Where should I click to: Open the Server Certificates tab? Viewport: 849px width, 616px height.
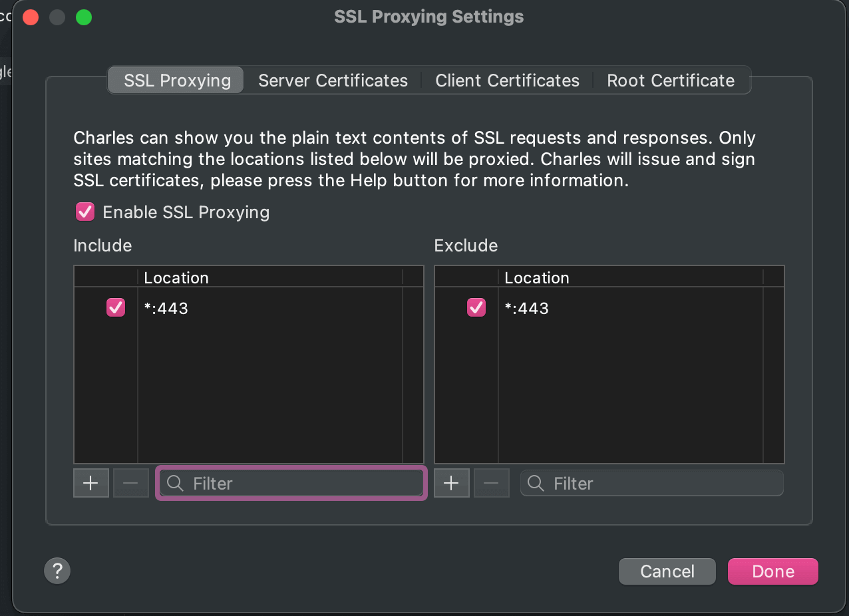point(333,80)
